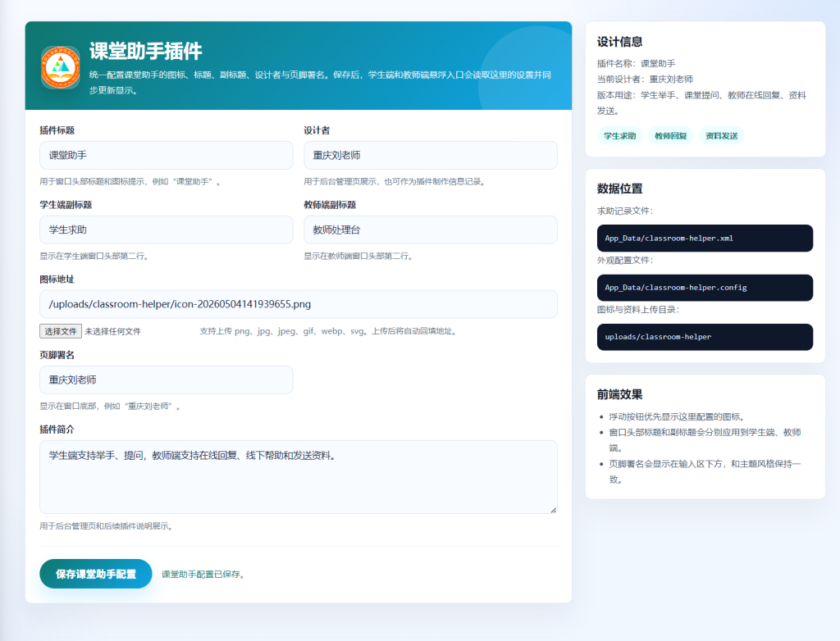Select the App_Data/classroom-helper.config path

[x=676, y=288]
